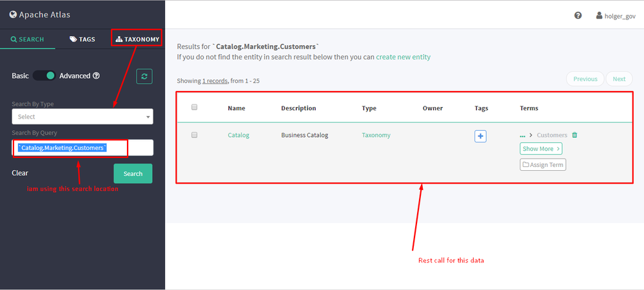The height and width of the screenshot is (290, 644).
Task: Click the Search By Query input field
Action: pyautogui.click(x=83, y=148)
